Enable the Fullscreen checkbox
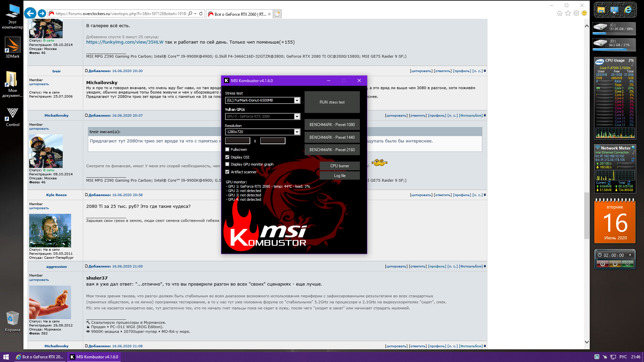 tap(227, 149)
